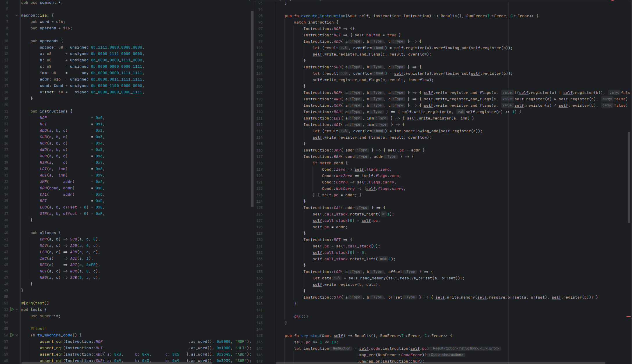
Task: Click 'pub instructions' block header
Action: pos(51,111)
